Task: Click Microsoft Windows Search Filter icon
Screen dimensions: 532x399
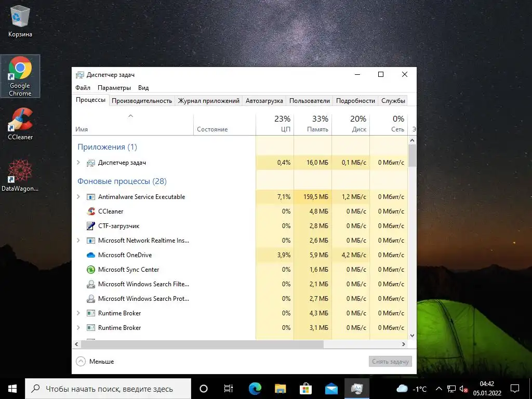Action: [x=91, y=284]
